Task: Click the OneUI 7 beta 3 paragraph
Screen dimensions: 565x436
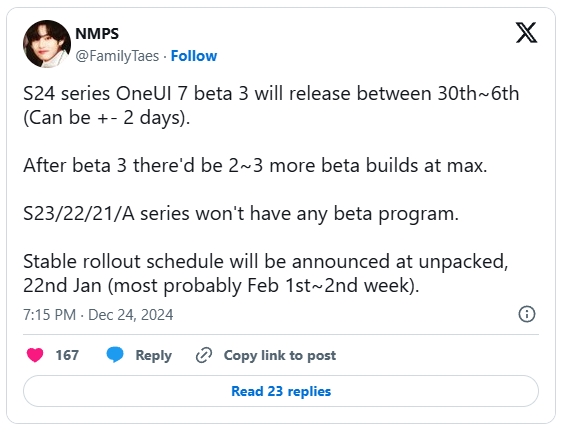Action: point(271,106)
